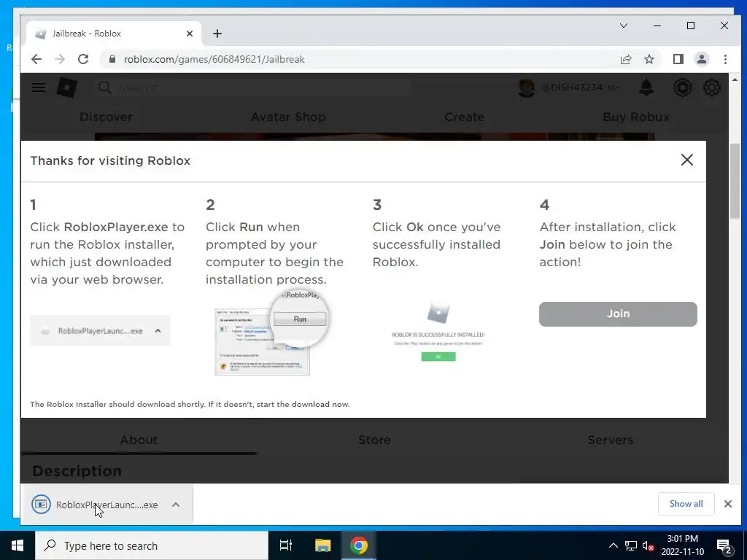Screen dimensions: 747x560
Task: Switch to the Servers tab
Action: pyautogui.click(x=611, y=440)
